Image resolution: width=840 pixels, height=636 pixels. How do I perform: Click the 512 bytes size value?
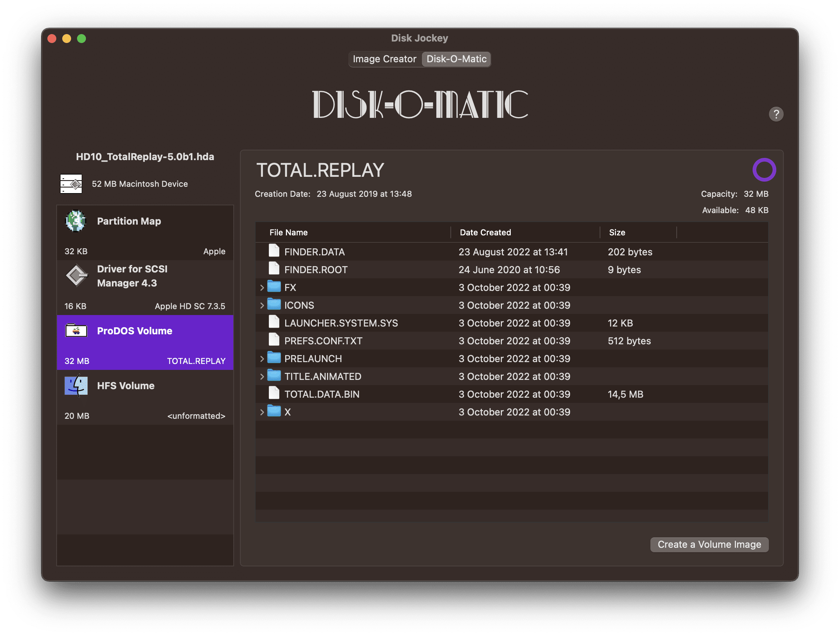point(629,341)
